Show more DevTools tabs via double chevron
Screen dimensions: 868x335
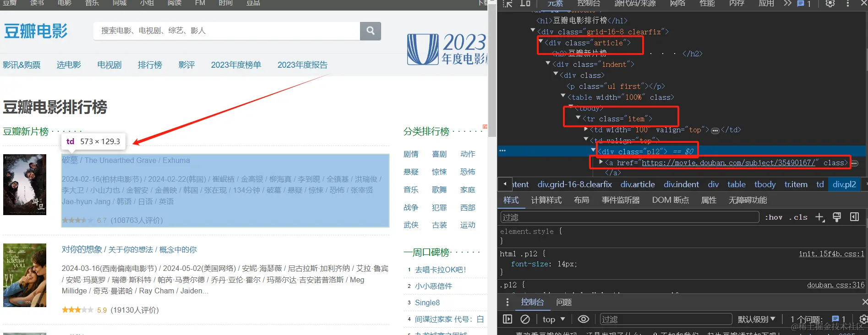[x=787, y=3]
